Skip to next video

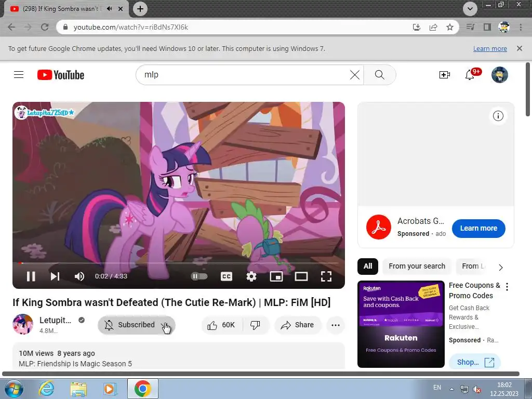point(55,276)
